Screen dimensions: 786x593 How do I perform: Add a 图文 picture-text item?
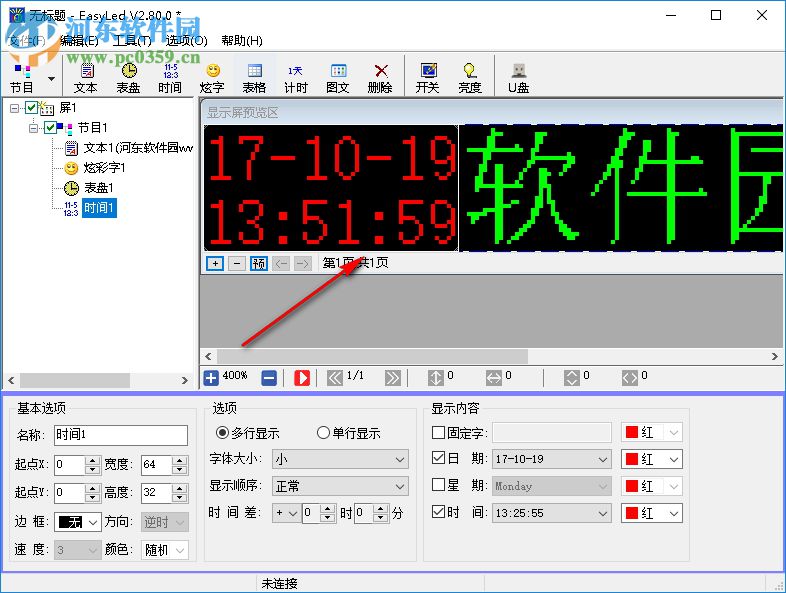pyautogui.click(x=338, y=78)
